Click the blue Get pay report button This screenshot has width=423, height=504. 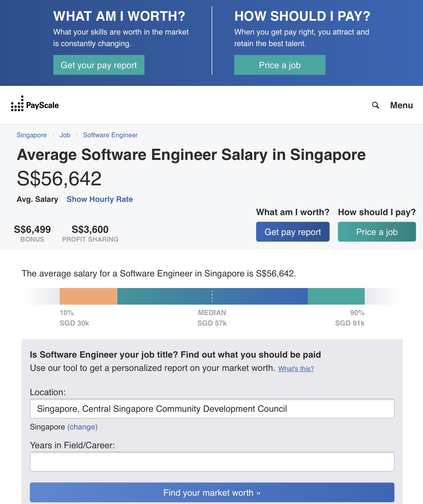(293, 232)
